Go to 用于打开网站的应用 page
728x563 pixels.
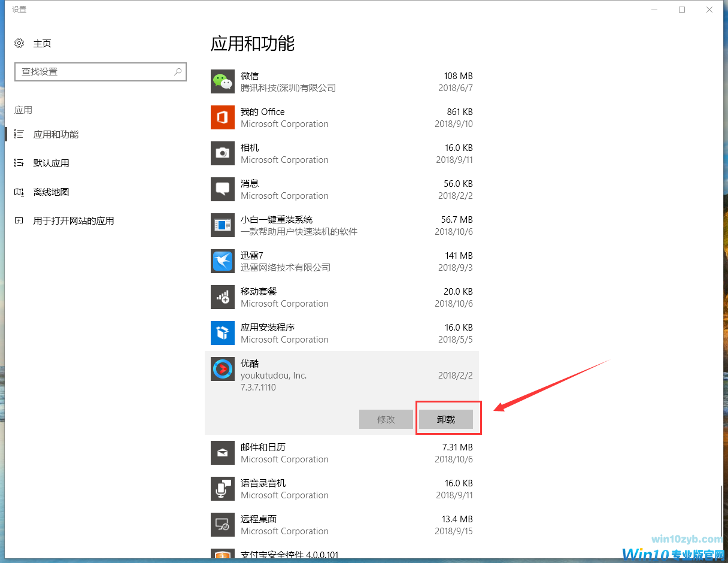(x=73, y=221)
